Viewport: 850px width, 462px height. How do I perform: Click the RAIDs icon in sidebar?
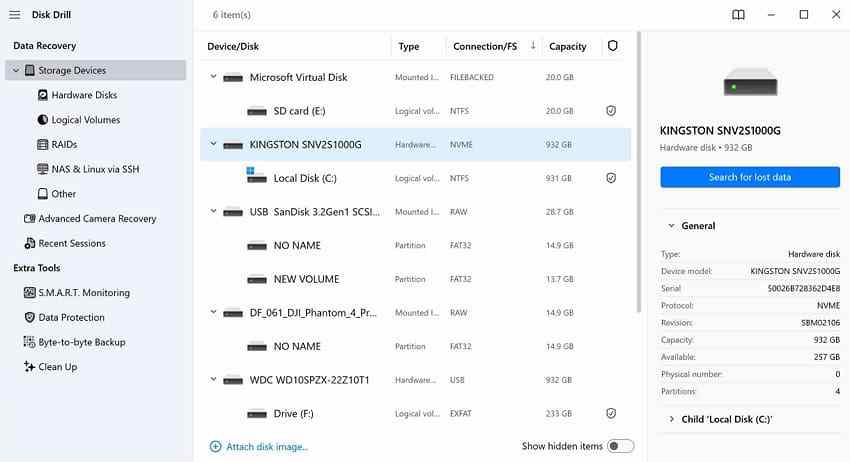pos(43,144)
